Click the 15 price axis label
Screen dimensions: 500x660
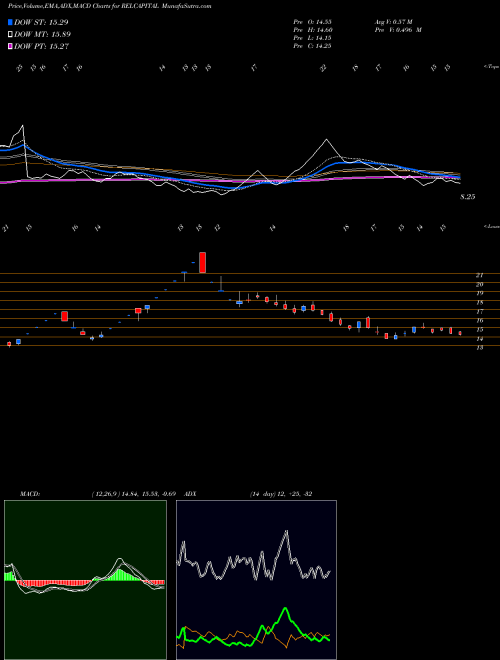tap(479, 330)
